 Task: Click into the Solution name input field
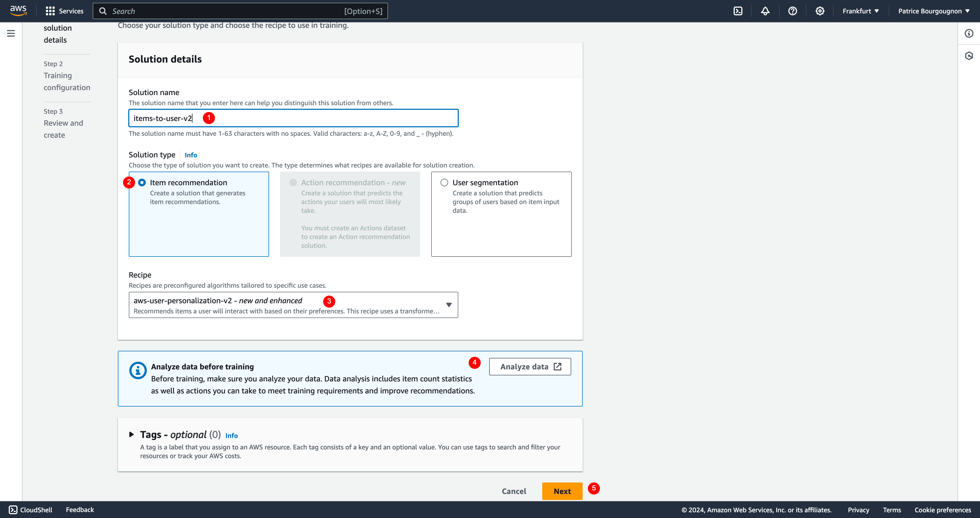click(293, 118)
